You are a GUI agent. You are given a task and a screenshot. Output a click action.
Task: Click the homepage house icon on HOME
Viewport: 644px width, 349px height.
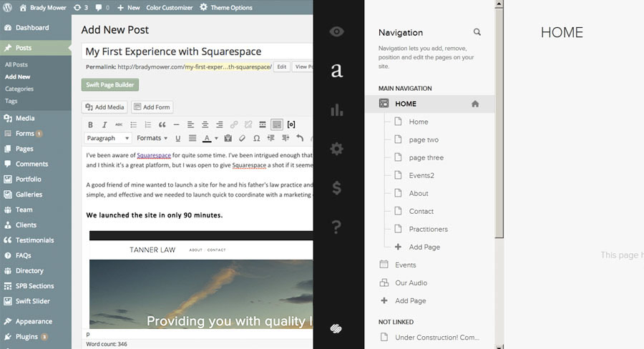[475, 104]
